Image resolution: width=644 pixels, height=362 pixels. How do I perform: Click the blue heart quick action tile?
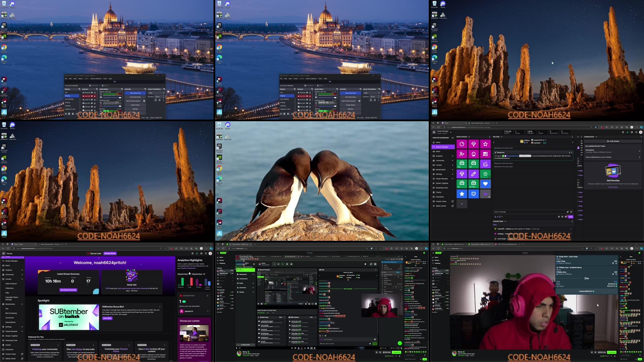click(485, 184)
